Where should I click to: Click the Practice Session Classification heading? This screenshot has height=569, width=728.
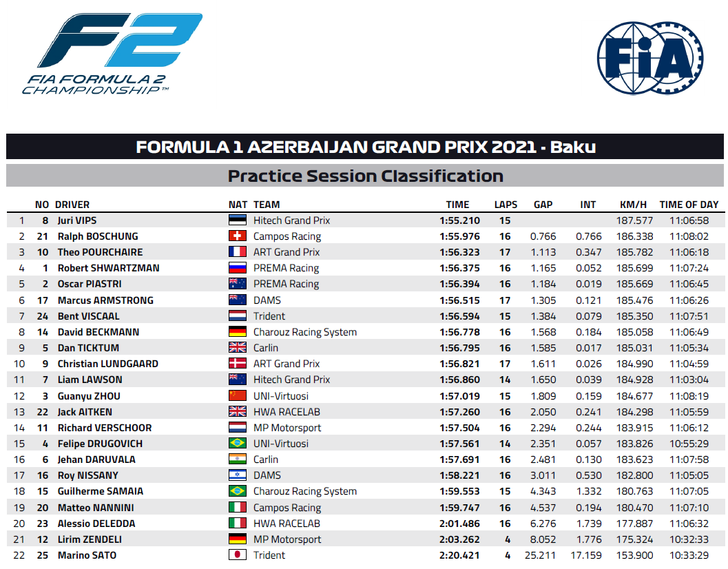pyautogui.click(x=365, y=176)
